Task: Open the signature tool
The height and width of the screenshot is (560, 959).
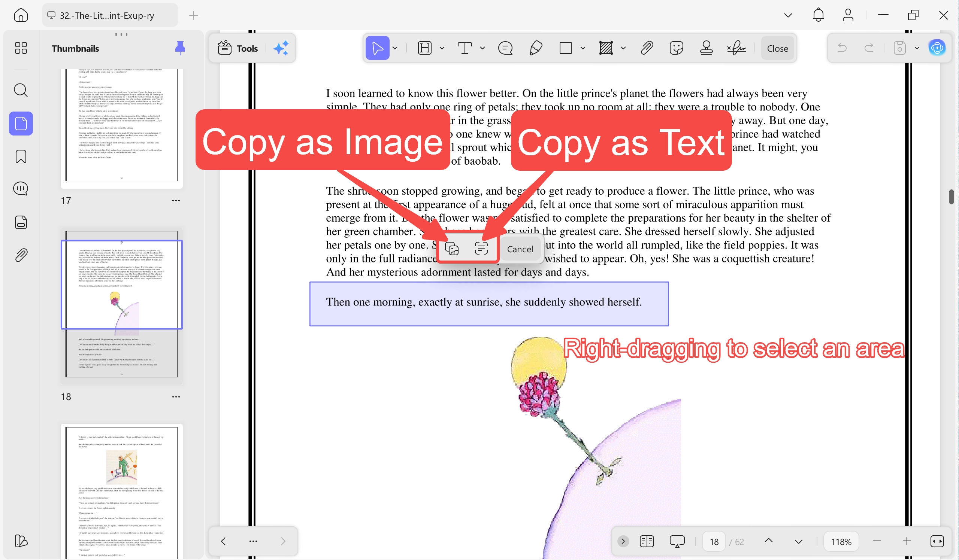Action: coord(736,48)
